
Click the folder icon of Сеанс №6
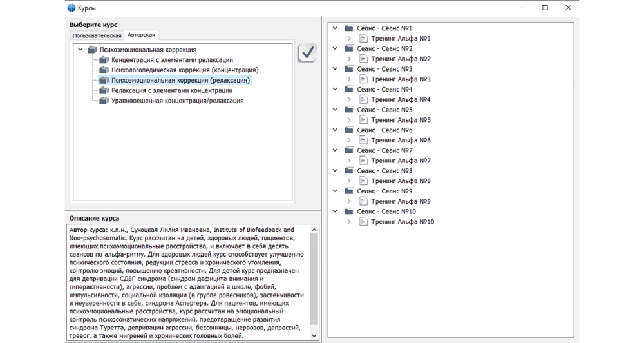(x=349, y=130)
